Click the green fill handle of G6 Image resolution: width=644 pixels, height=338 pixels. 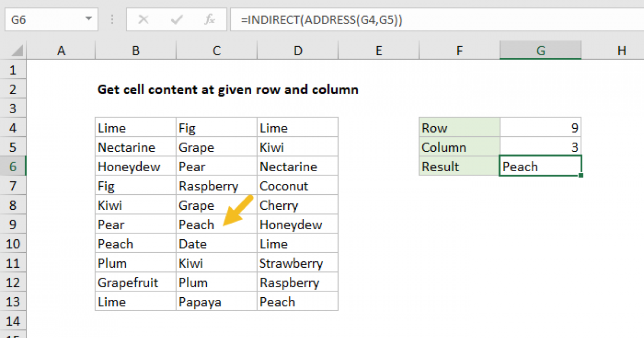click(581, 175)
